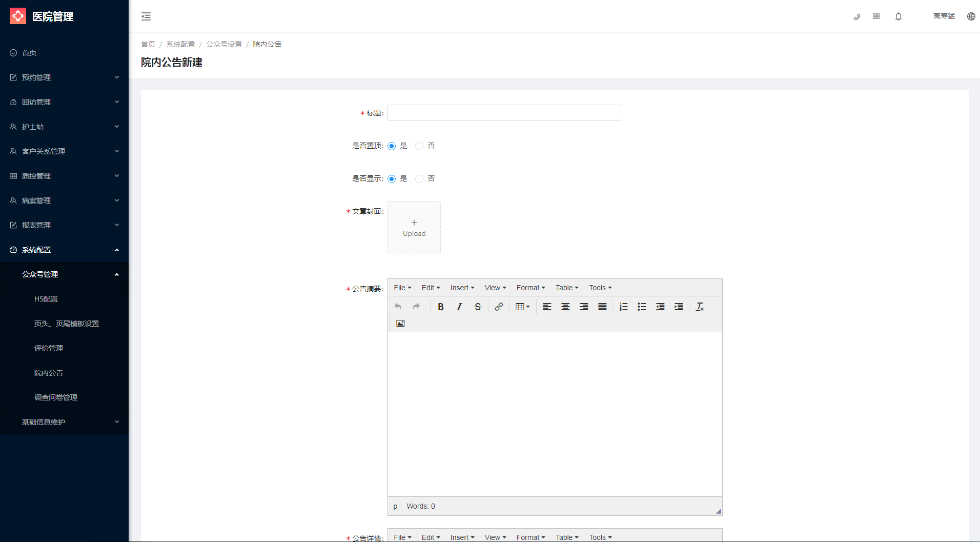Insert a numbered list

click(x=623, y=307)
